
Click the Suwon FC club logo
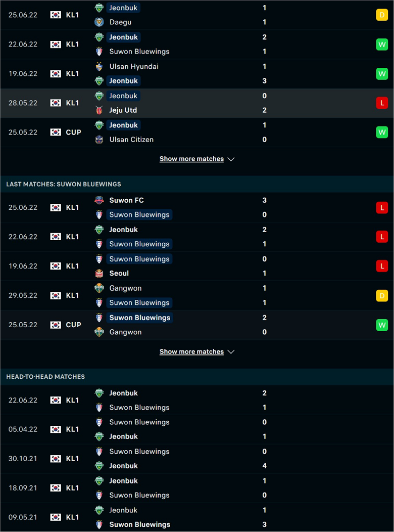[99, 200]
